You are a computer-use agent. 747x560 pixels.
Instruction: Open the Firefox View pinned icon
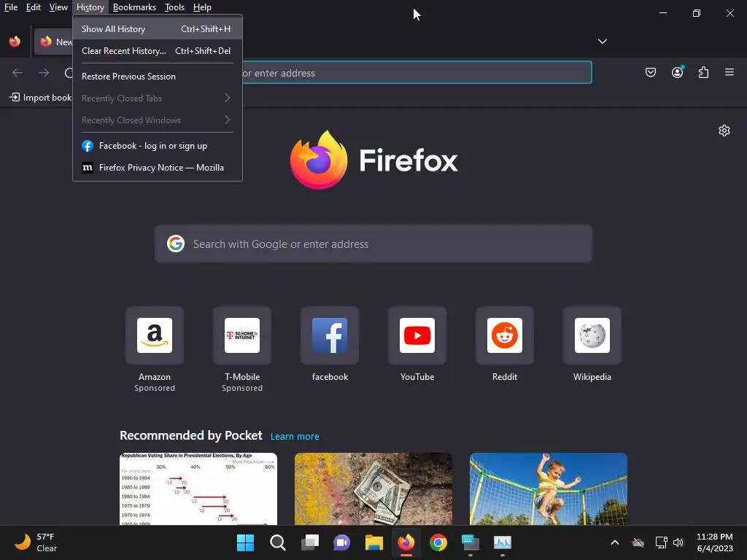coord(15,42)
